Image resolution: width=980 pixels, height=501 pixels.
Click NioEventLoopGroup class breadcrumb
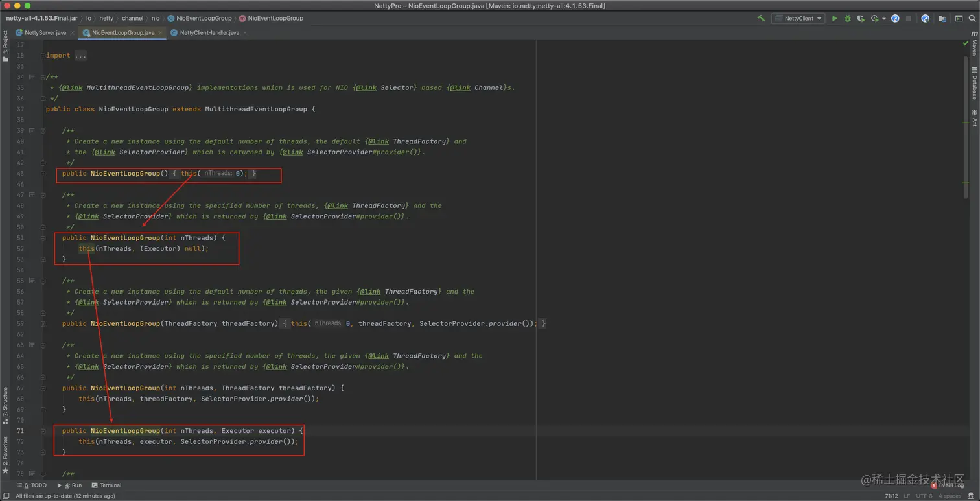click(200, 19)
